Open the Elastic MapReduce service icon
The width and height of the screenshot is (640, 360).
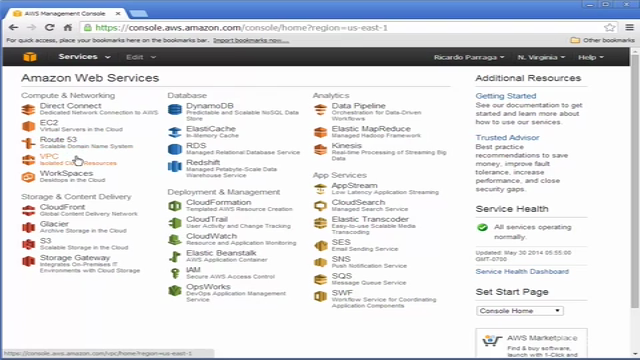click(x=320, y=132)
